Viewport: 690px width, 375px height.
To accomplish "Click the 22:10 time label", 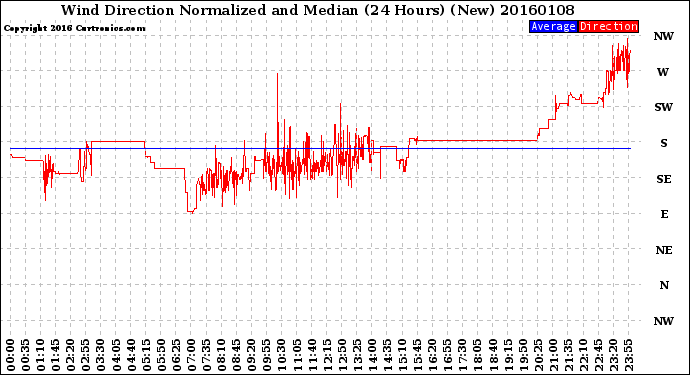I will [583, 355].
